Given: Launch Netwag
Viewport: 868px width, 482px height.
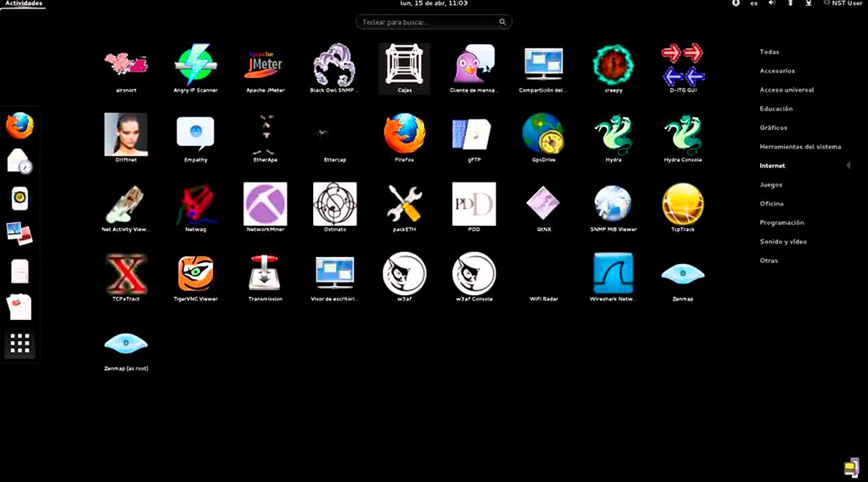Looking at the screenshot, I should (x=195, y=208).
